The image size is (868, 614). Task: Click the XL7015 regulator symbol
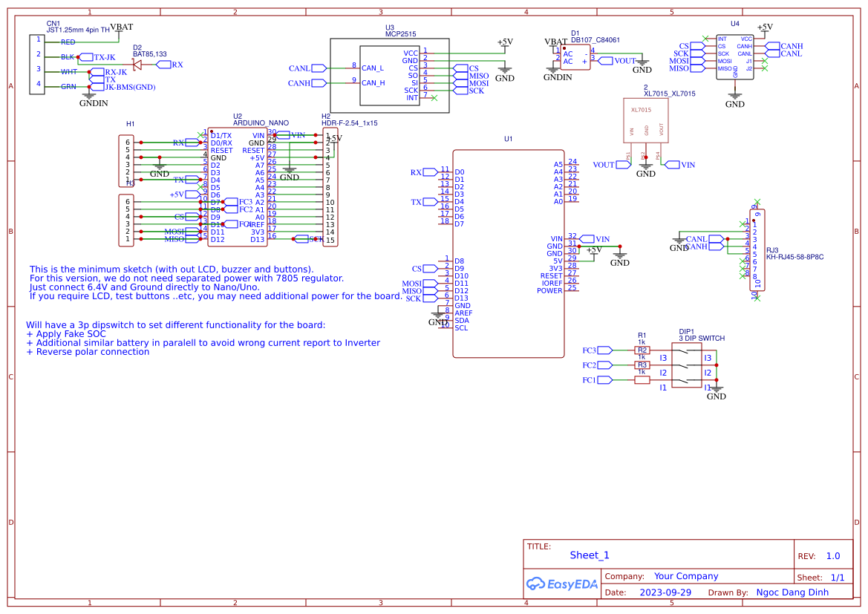pyautogui.click(x=645, y=121)
